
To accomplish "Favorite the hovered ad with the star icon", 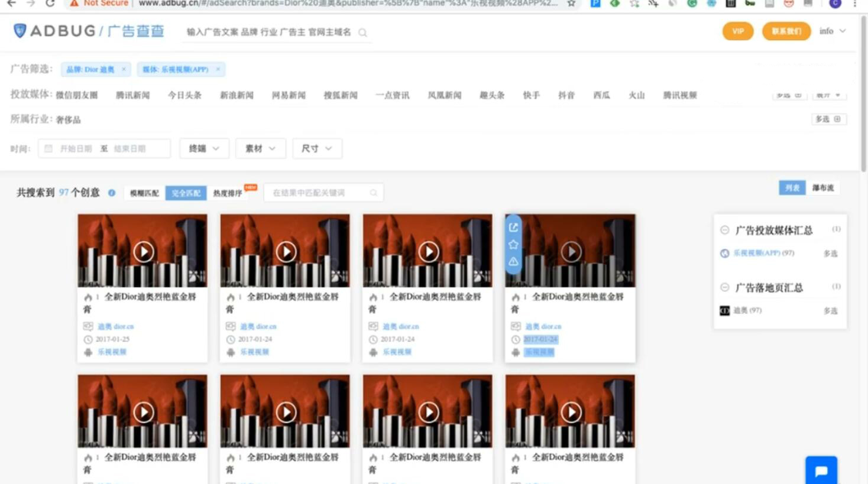I will [513, 245].
